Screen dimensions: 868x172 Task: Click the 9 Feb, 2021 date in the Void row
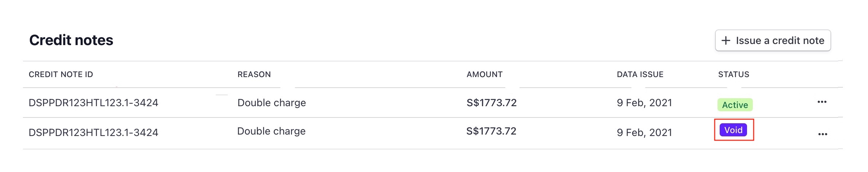644,133
